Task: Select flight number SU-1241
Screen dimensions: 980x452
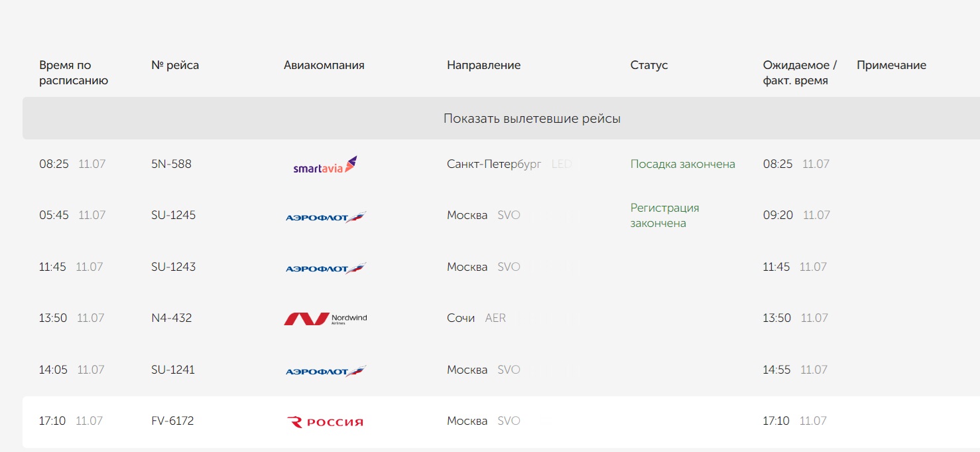Action: (172, 370)
